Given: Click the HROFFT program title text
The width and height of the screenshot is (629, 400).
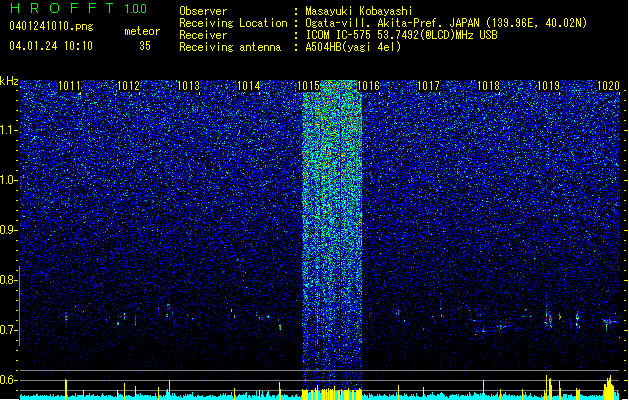Looking at the screenshot, I should tap(62, 8).
